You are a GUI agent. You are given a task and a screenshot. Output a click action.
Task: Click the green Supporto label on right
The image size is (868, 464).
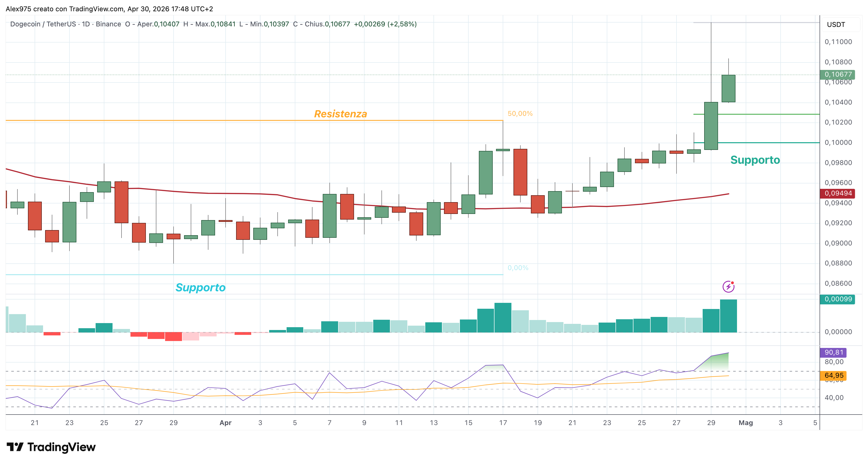(x=755, y=160)
